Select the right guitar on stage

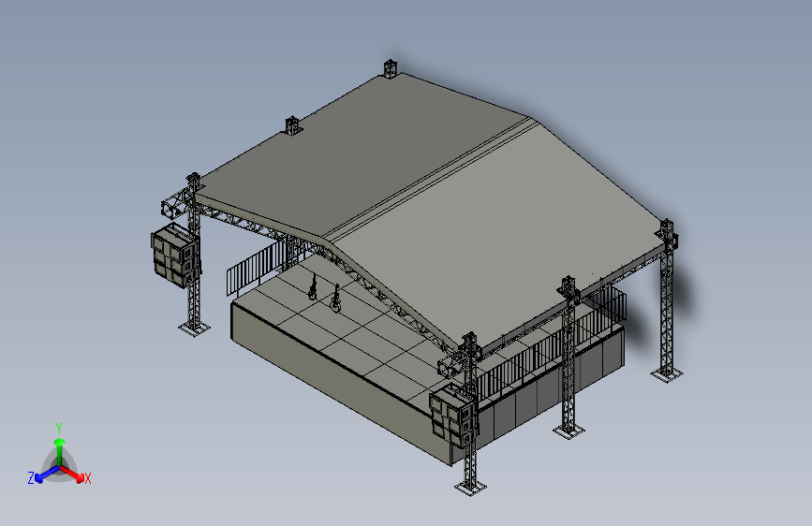coord(336,299)
